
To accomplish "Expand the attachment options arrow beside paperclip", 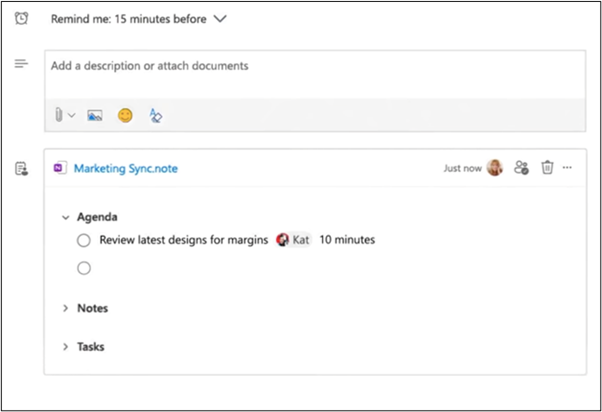I will (71, 115).
